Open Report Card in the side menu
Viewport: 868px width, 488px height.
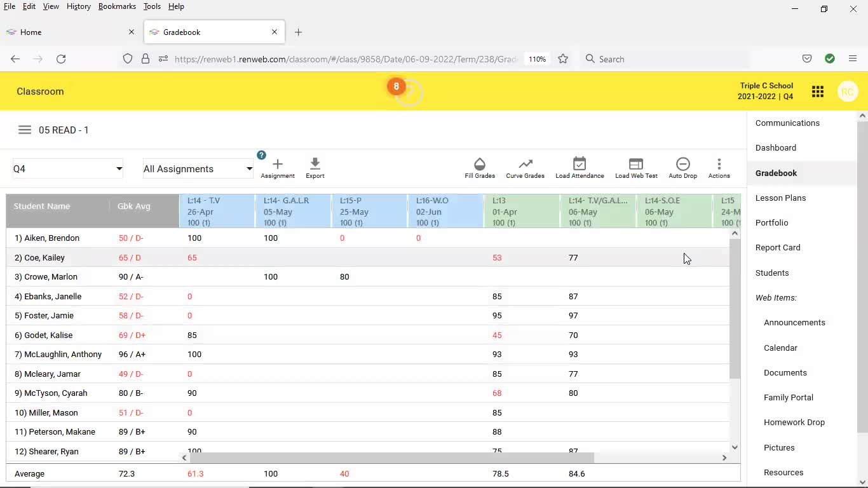pyautogui.click(x=778, y=248)
